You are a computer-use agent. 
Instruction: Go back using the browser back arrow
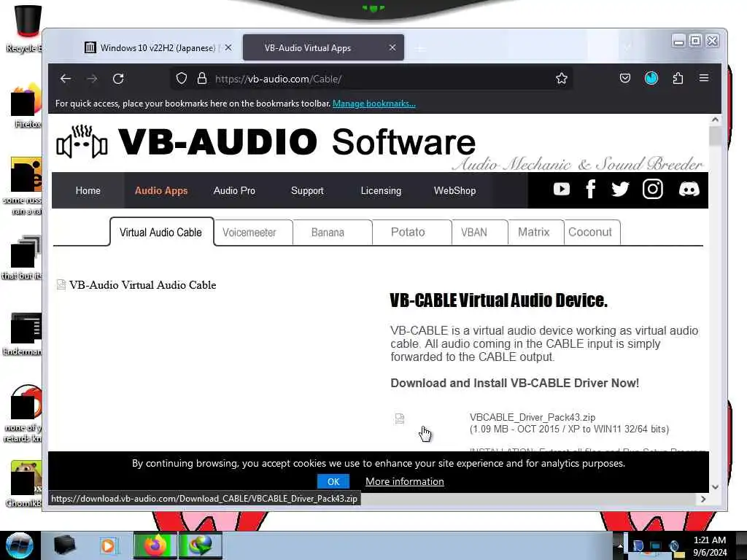pos(66,79)
